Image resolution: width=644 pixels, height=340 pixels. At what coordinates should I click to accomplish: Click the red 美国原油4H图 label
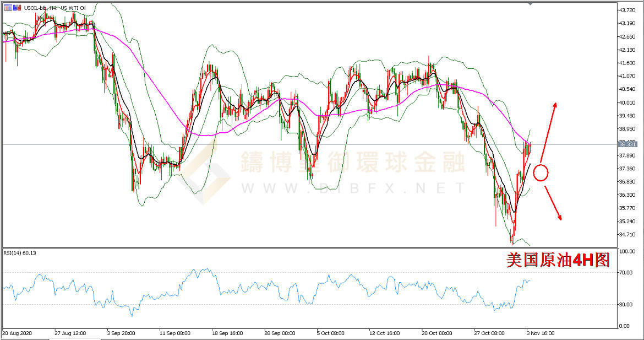[558, 260]
